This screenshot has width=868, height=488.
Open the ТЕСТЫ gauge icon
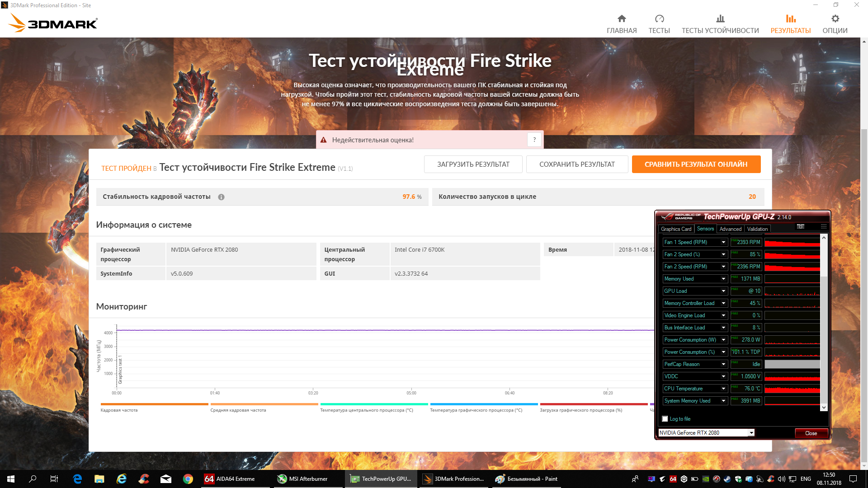click(659, 19)
